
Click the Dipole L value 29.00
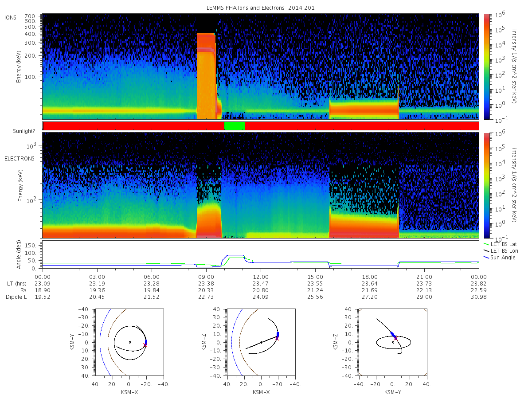(424, 297)
